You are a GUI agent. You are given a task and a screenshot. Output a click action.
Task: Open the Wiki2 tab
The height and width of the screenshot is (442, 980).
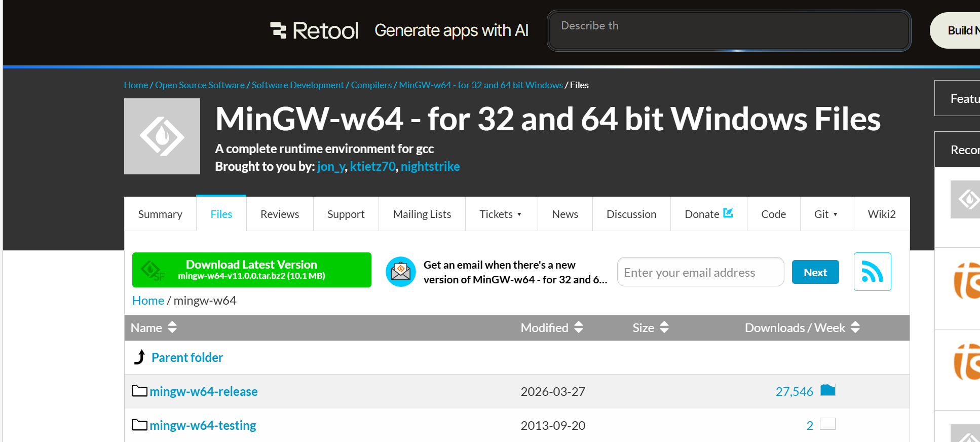[882, 214]
